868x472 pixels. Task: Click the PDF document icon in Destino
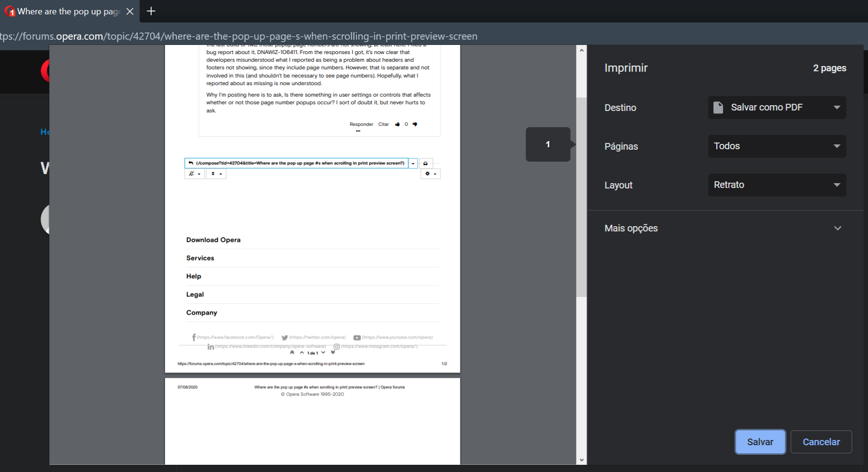click(x=718, y=108)
